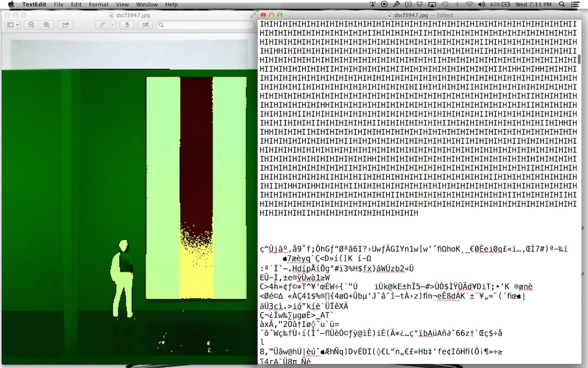Viewport: 588px width, 368px height.
Task: Enter full screen for Preview window
Action: (253, 15)
